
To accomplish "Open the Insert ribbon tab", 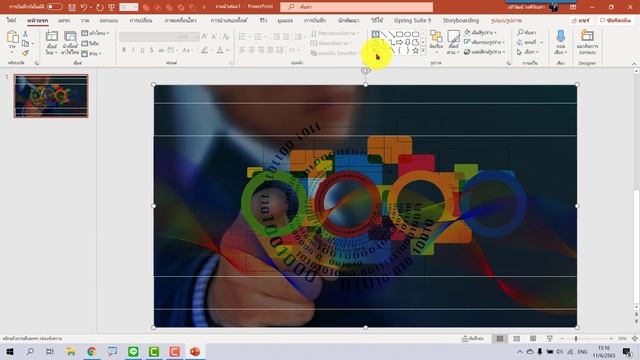I will pos(64,20).
